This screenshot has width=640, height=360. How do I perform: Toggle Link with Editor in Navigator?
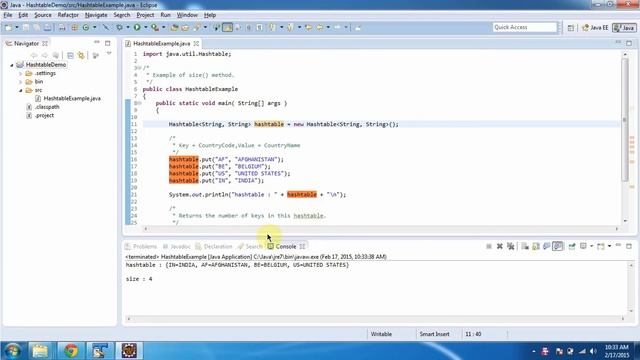pos(81,55)
